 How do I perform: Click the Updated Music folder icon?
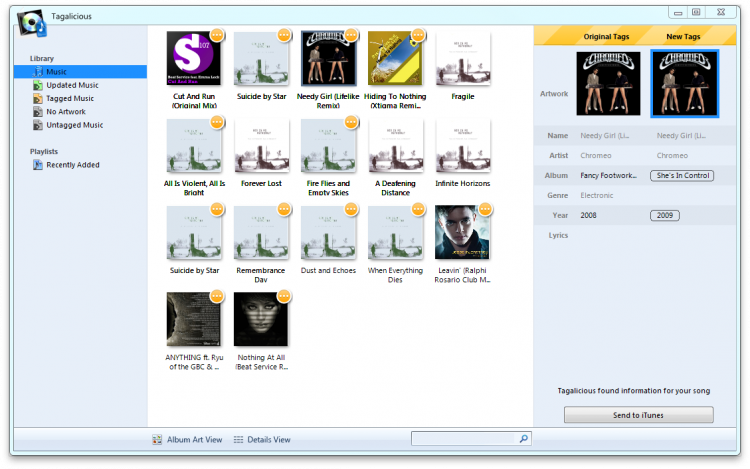38,85
